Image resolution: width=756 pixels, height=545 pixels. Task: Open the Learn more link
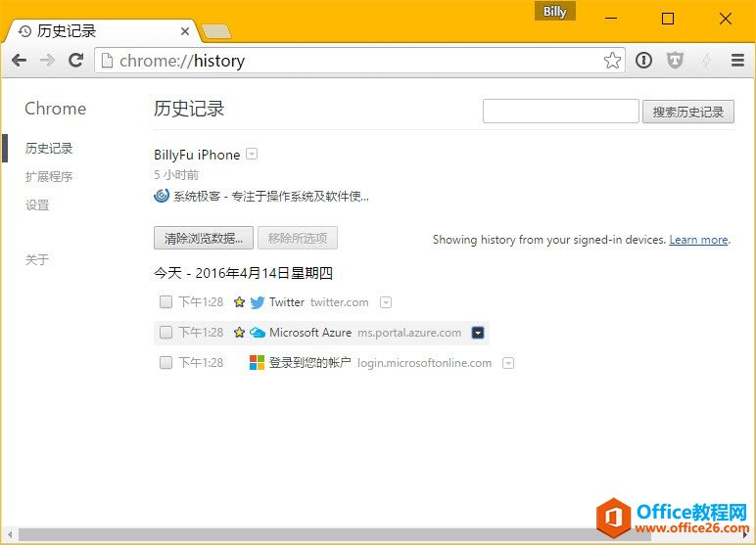coord(698,240)
